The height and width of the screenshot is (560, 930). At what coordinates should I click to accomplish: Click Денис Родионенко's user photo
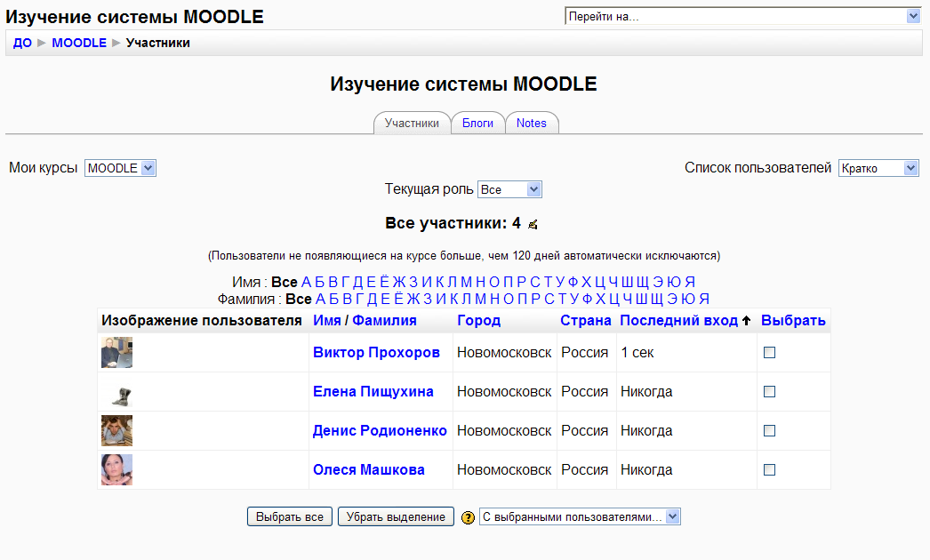point(116,431)
